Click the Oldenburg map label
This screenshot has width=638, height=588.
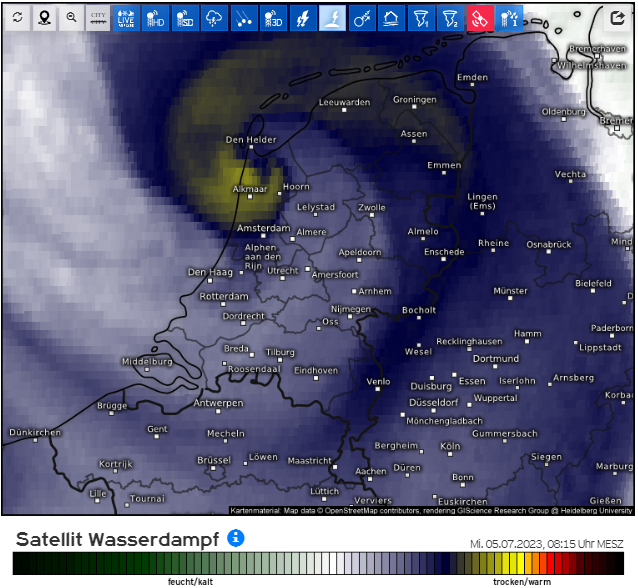pos(564,111)
